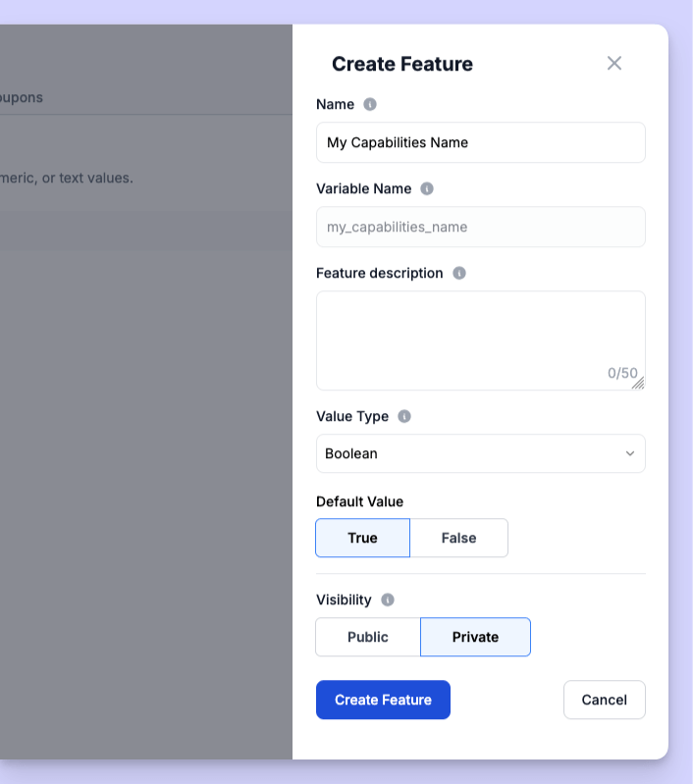The height and width of the screenshot is (784, 693).
Task: Cancel feature creation
Action: click(605, 700)
